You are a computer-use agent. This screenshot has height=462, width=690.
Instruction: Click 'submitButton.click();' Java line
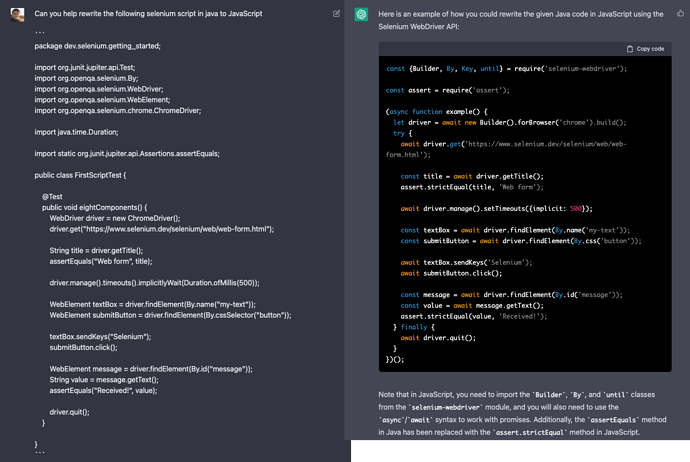coord(84,348)
